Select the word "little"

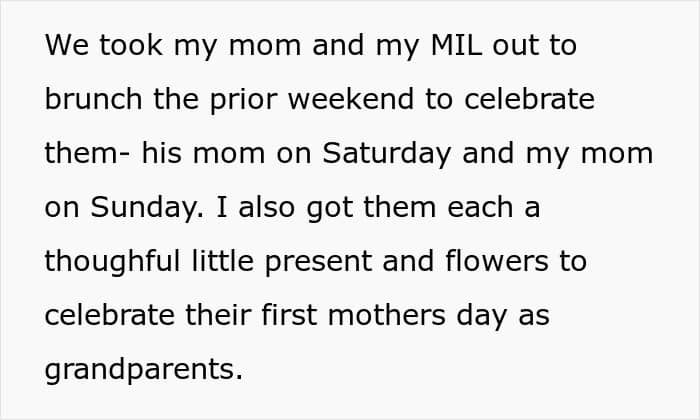pyautogui.click(x=223, y=260)
